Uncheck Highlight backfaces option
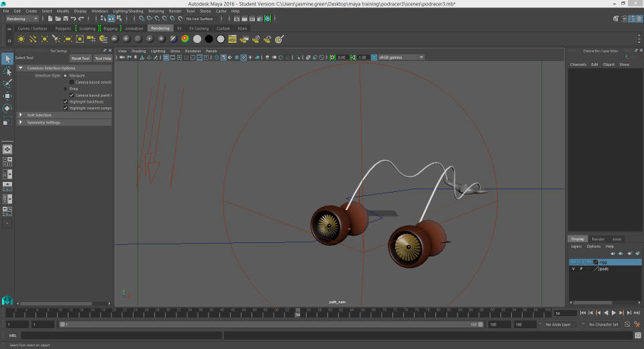This screenshot has width=644, height=349. tap(66, 101)
